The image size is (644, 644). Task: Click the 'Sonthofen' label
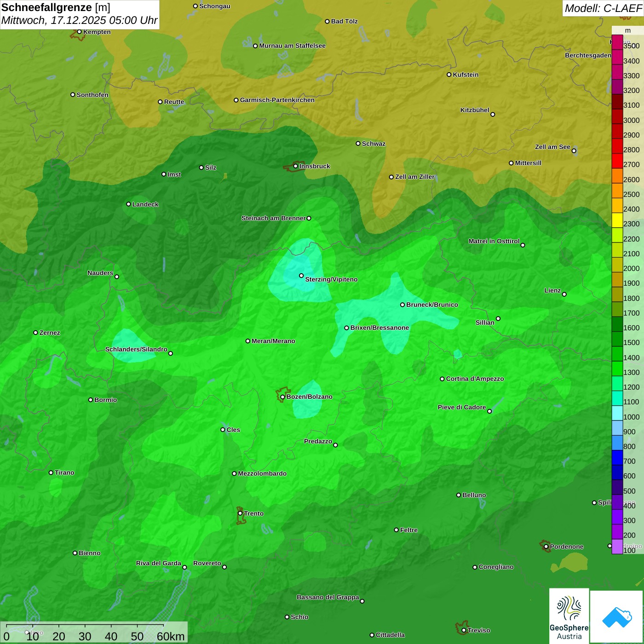[92, 95]
